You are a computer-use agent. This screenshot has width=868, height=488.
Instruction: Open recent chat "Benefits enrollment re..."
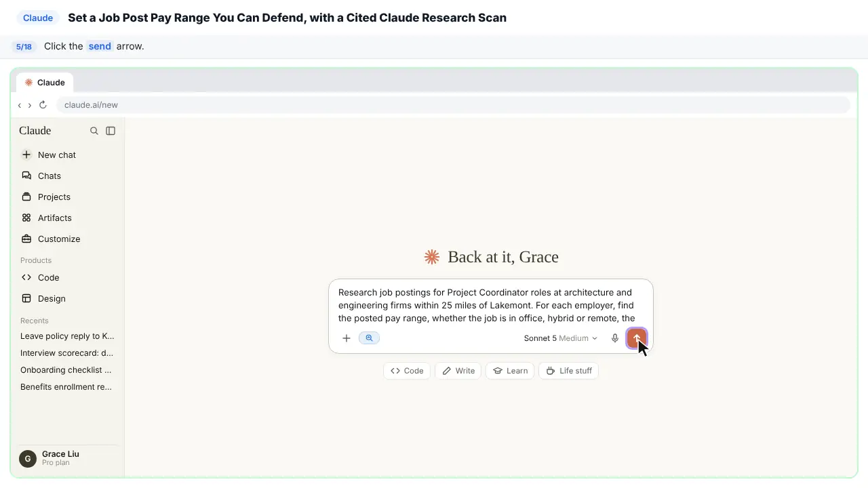click(67, 387)
